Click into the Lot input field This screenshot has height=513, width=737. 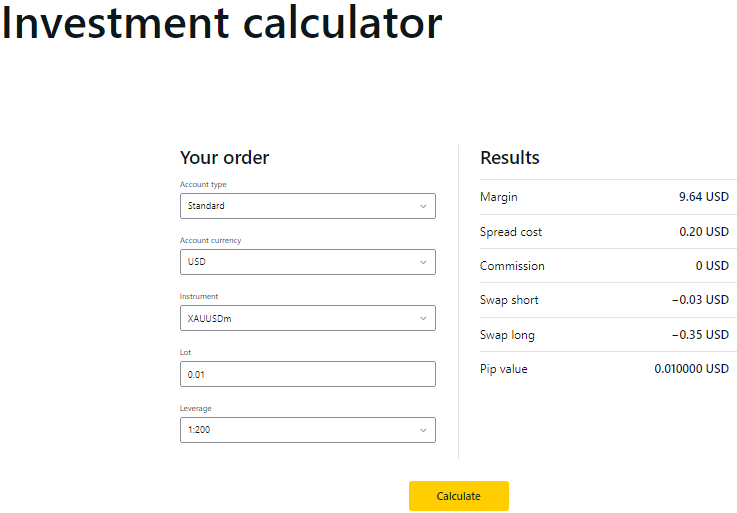[x=307, y=374]
